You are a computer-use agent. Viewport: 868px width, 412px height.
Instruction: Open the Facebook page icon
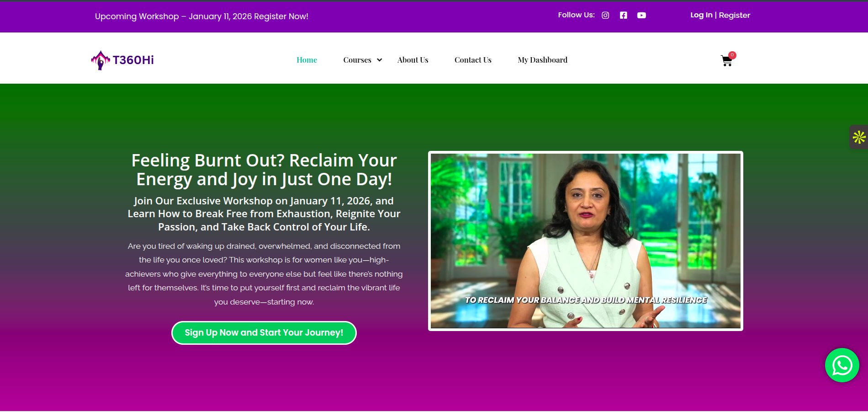tap(623, 15)
